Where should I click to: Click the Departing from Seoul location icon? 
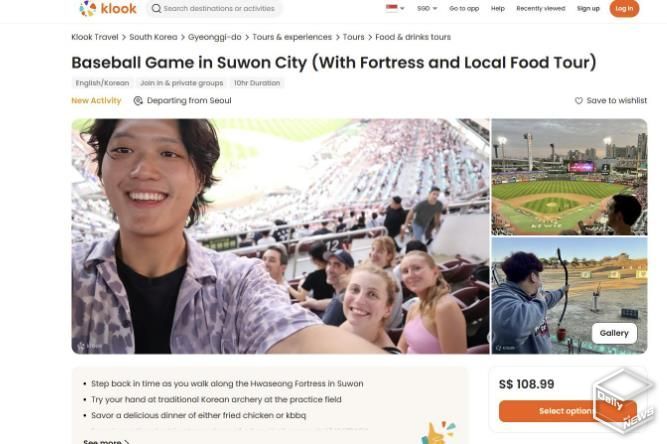point(138,101)
